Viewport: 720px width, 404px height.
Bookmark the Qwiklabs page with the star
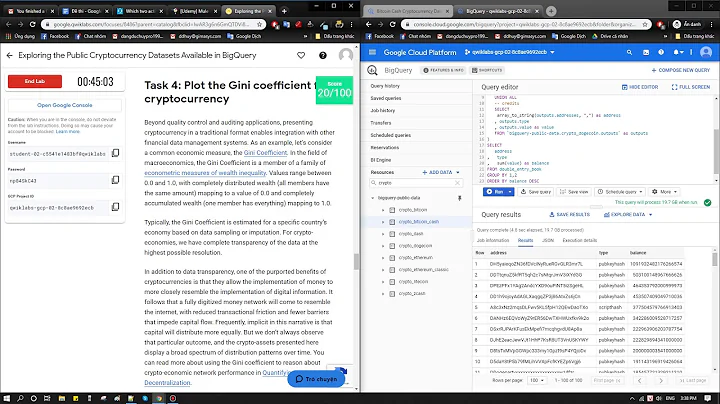[259, 24]
